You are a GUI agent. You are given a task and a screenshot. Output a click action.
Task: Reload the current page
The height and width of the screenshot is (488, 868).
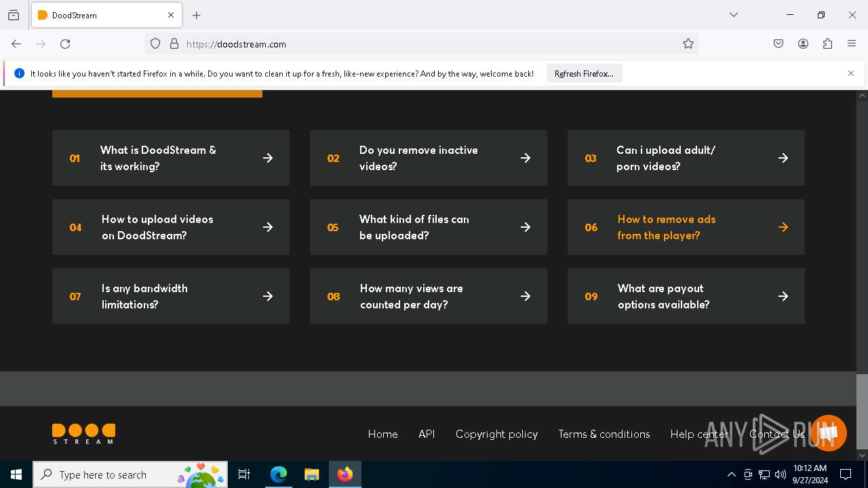pos(65,44)
